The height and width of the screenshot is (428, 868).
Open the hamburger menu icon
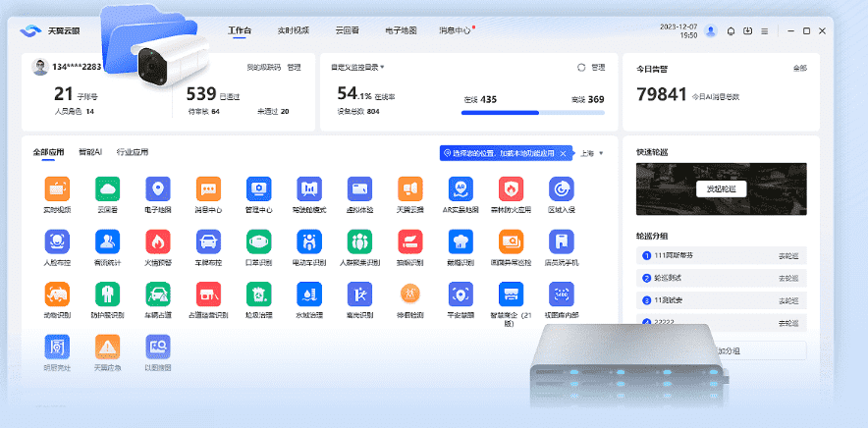tap(765, 31)
